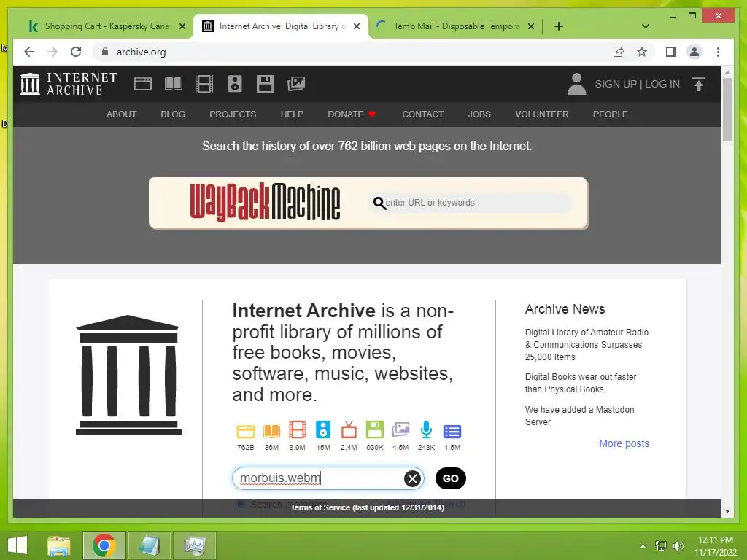Read Digital Books wear out faster post
This screenshot has width=747, height=560.
pyautogui.click(x=581, y=383)
